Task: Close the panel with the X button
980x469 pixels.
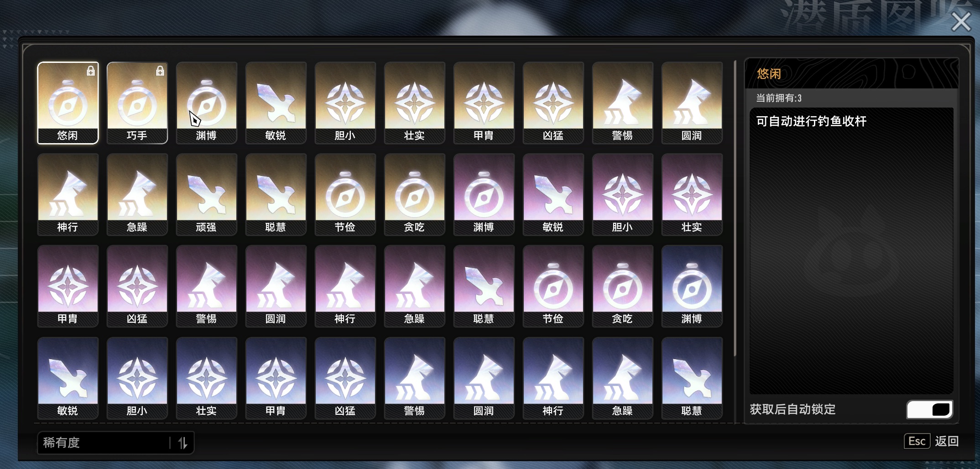Action: 961,21
